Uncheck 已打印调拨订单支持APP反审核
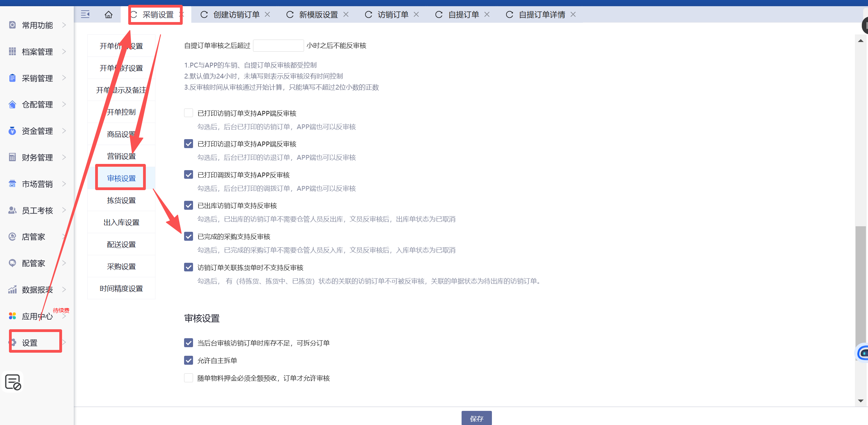This screenshot has height=425, width=868. 189,175
